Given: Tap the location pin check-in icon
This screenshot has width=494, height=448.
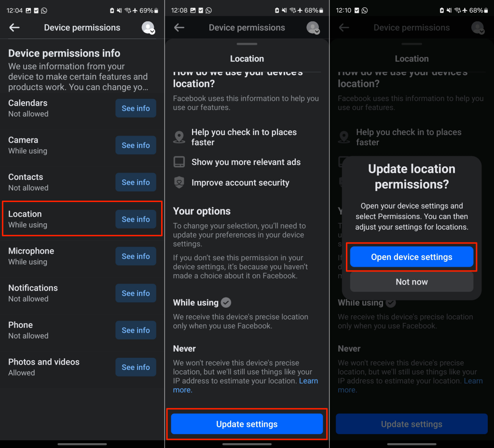Looking at the screenshot, I should [x=179, y=137].
